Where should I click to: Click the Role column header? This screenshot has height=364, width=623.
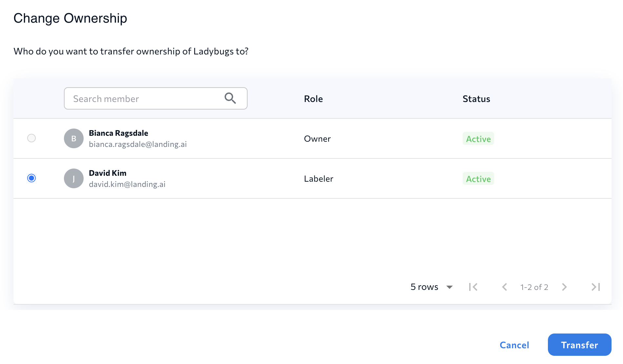click(x=313, y=99)
